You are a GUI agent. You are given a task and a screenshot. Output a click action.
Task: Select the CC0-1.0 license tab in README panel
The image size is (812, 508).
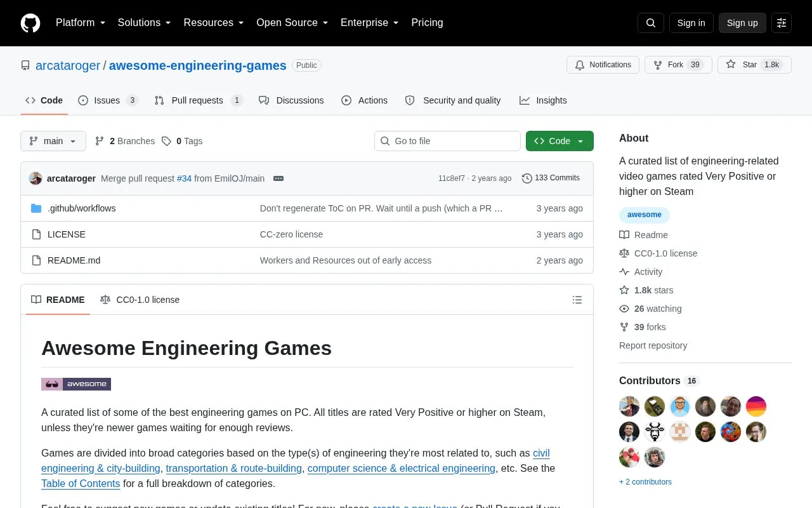[140, 300]
